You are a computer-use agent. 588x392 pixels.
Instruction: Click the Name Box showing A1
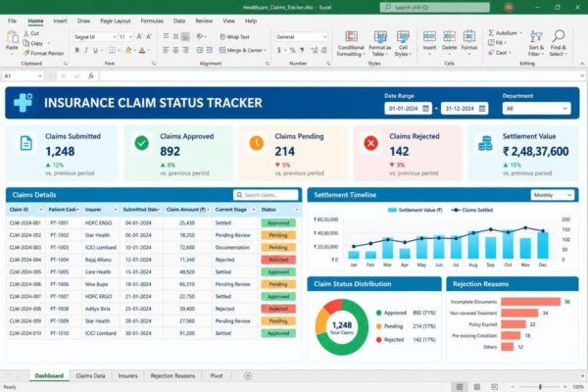pyautogui.click(x=23, y=75)
